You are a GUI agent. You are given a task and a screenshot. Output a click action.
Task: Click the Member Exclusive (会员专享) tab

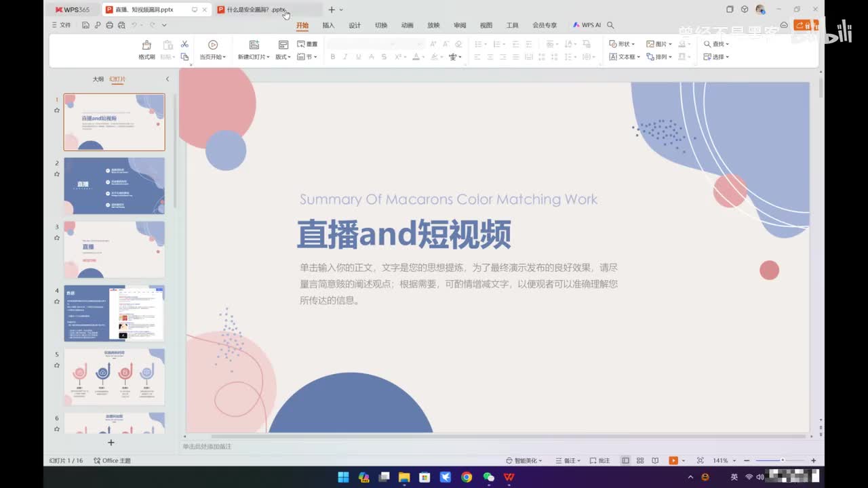coord(545,25)
